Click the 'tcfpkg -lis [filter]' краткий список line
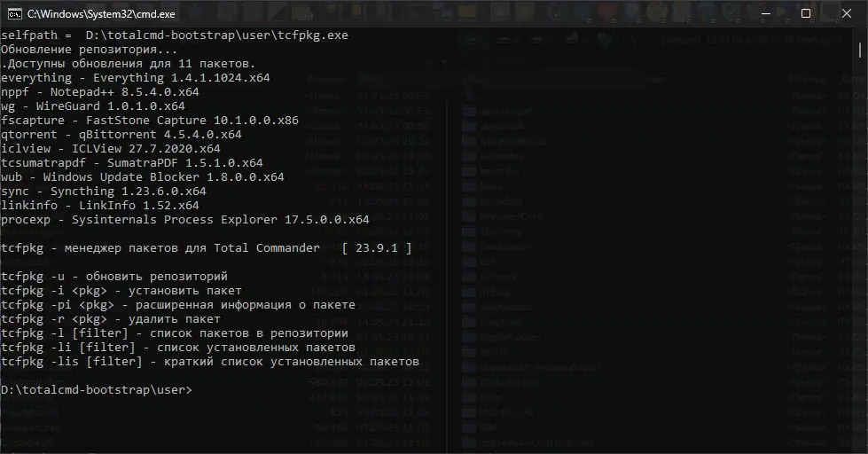Screen dimensions: 868x454 click(210, 362)
